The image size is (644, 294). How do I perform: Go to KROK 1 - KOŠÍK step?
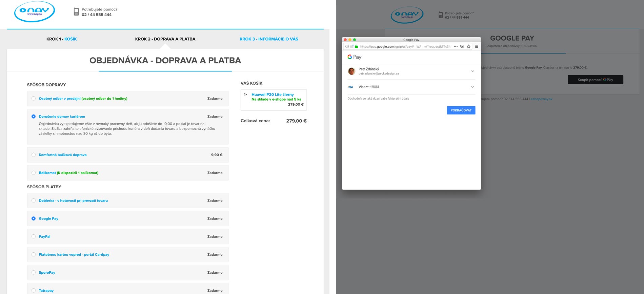pyautogui.click(x=61, y=39)
